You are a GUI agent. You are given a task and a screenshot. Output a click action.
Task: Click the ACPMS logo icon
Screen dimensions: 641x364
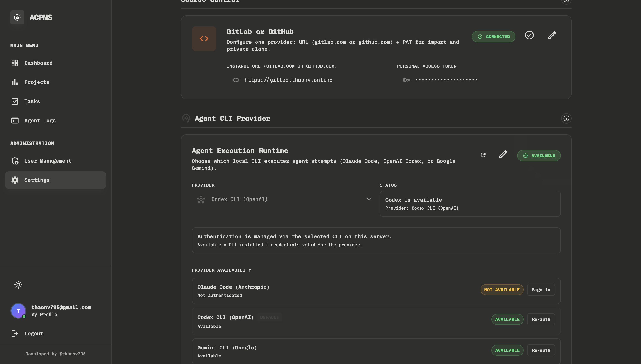17,17
